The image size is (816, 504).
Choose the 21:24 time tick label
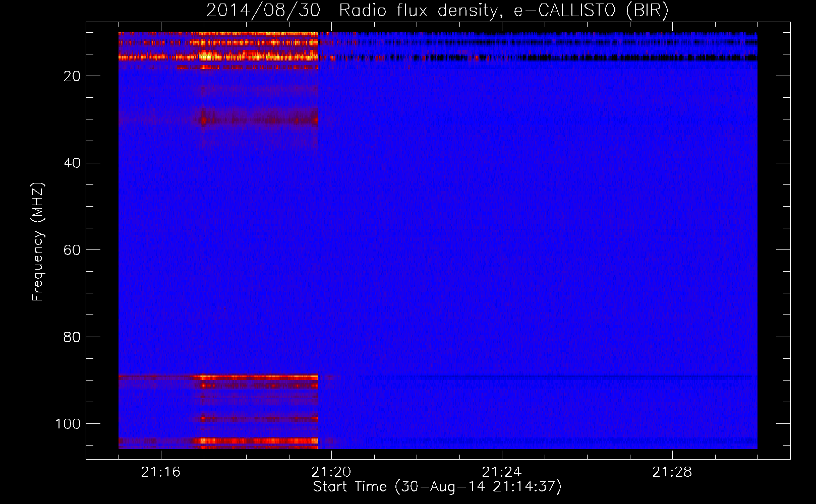point(502,472)
